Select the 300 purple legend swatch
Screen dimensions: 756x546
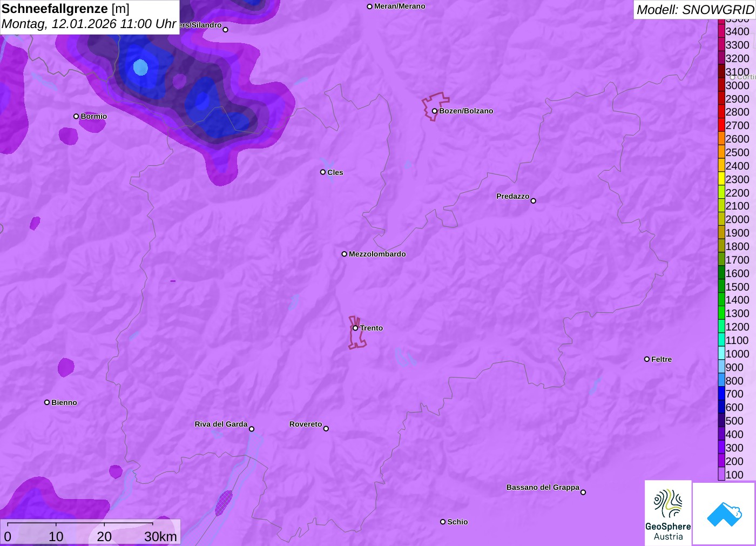point(721,447)
